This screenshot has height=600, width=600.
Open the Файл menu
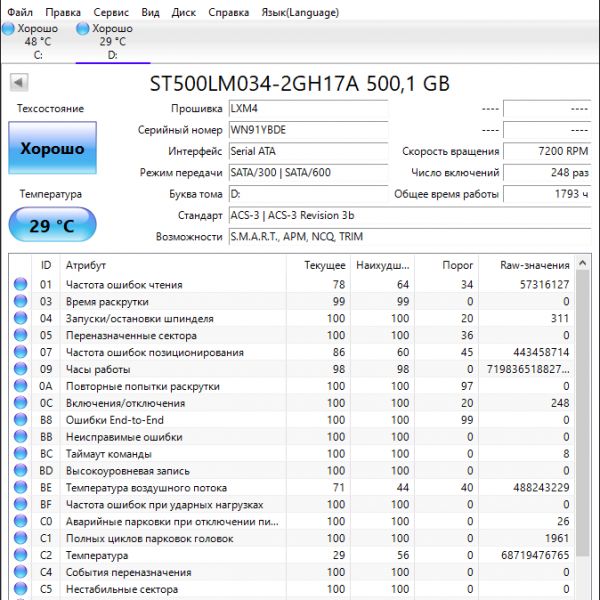point(20,12)
